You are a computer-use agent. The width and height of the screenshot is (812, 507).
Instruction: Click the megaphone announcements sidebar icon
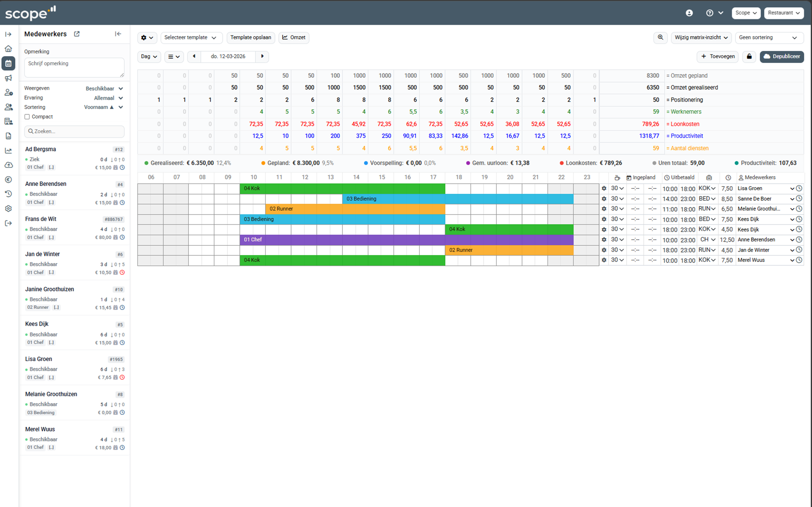point(8,78)
